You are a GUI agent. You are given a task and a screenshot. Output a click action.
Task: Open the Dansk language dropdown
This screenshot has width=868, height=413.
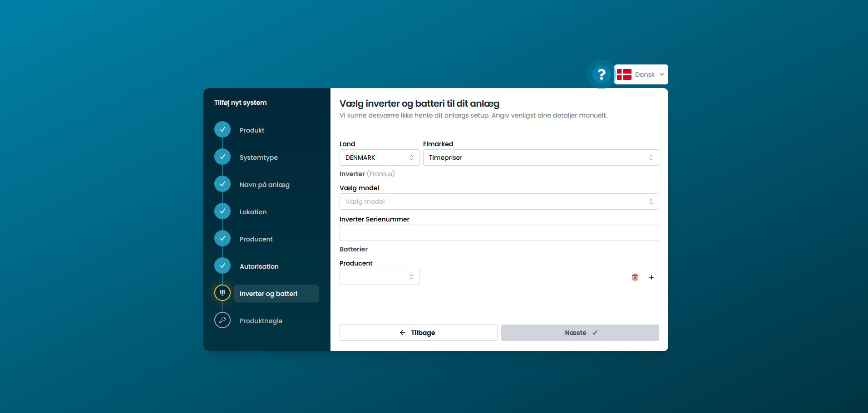click(x=641, y=74)
